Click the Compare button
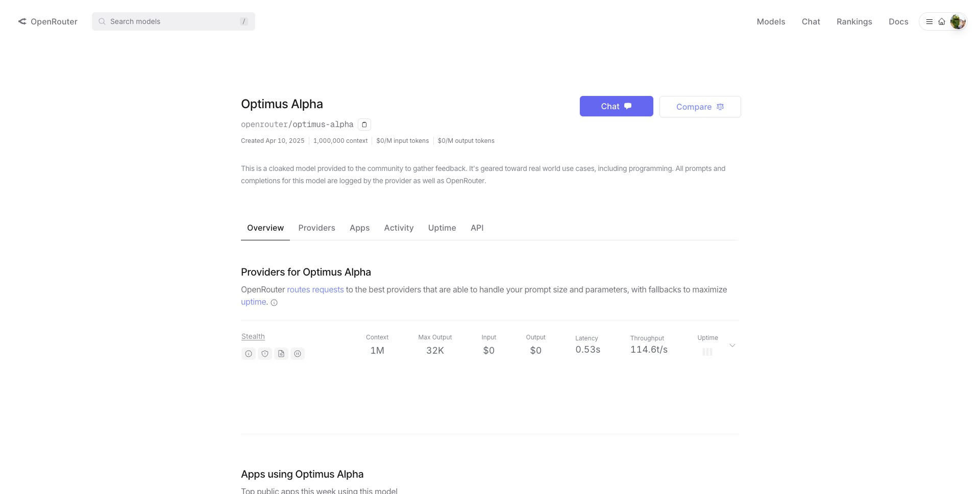Image resolution: width=980 pixels, height=494 pixels. (700, 107)
